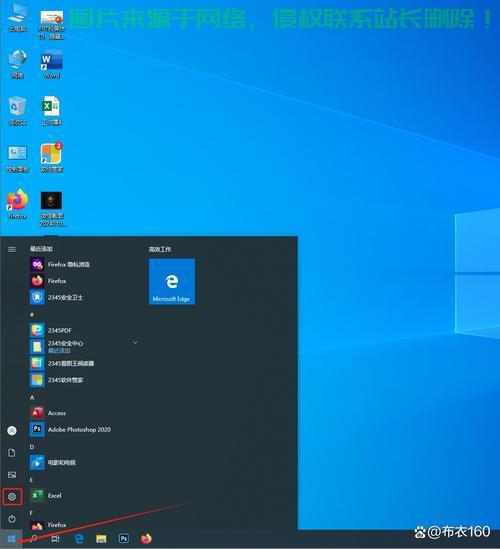500x549 pixels.
Task: Open the 微信截图 image file on the desktop
Action: click(52, 209)
